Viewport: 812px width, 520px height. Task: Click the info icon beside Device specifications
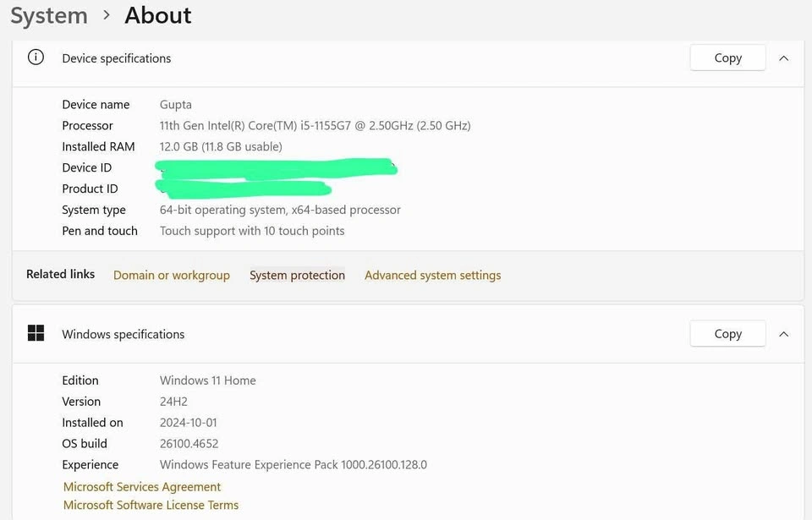tap(36, 57)
